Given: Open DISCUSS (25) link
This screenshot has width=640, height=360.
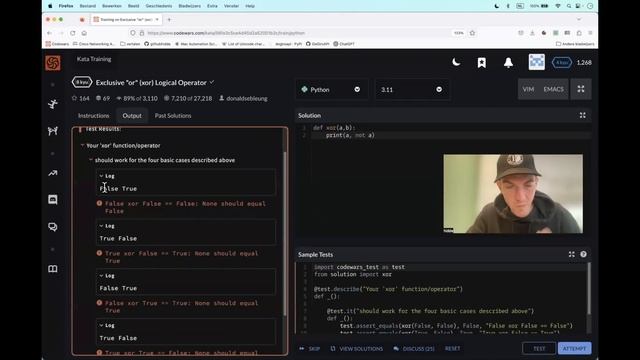Looking at the screenshot, I should coord(414,349).
